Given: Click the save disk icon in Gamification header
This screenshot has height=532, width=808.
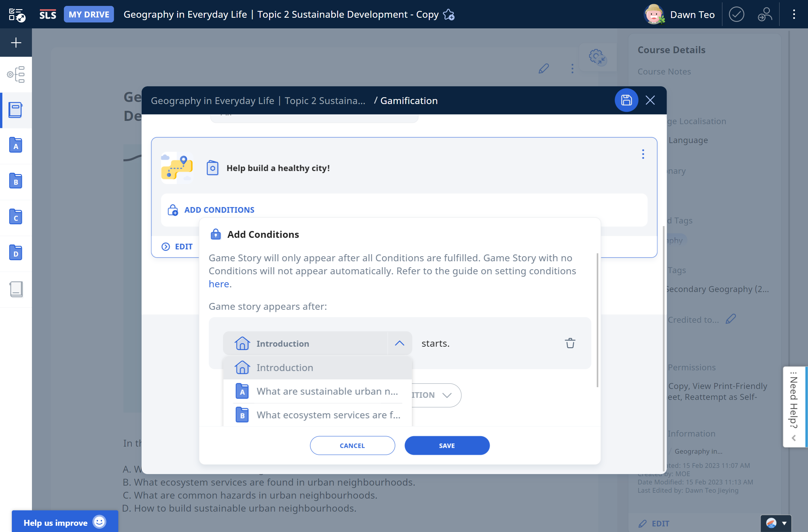Looking at the screenshot, I should tap(626, 100).
